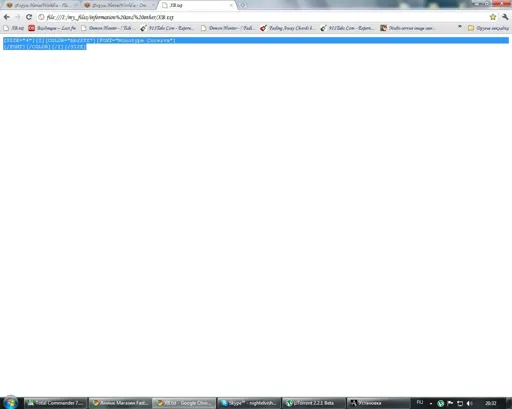Open the XB.txt bookmark
The image size is (512, 409).
point(14,28)
